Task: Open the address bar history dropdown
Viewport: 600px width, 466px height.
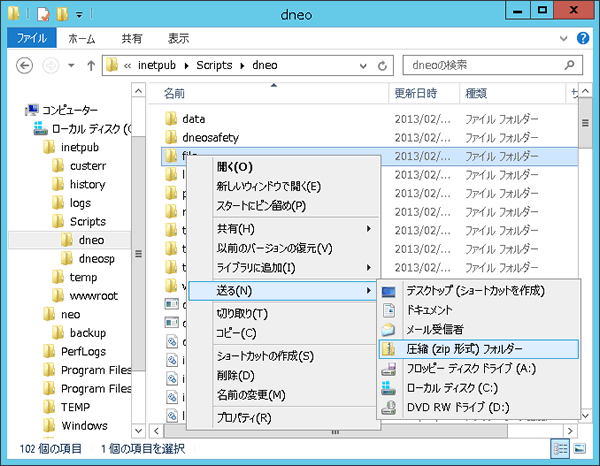Action: click(x=366, y=67)
